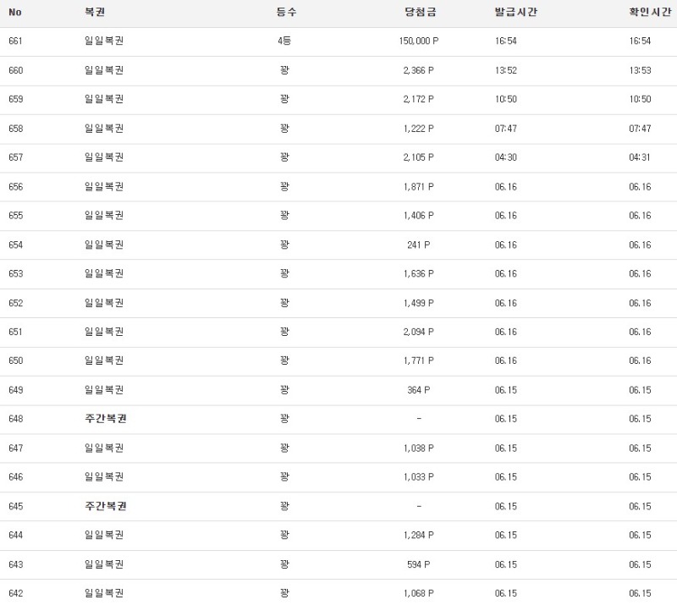Click issue time 07:47 in row 658
The width and height of the screenshot is (677, 616).
point(506,129)
